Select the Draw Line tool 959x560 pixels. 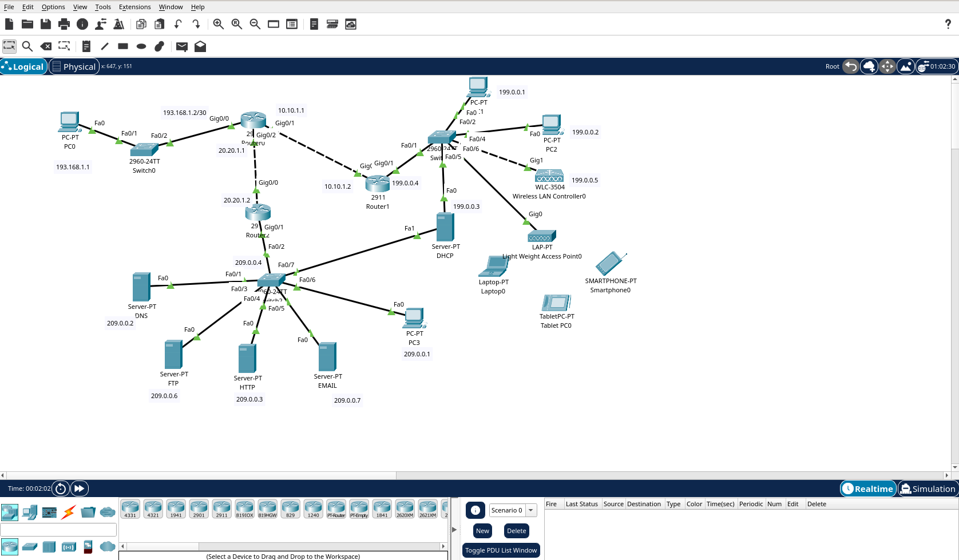point(105,46)
